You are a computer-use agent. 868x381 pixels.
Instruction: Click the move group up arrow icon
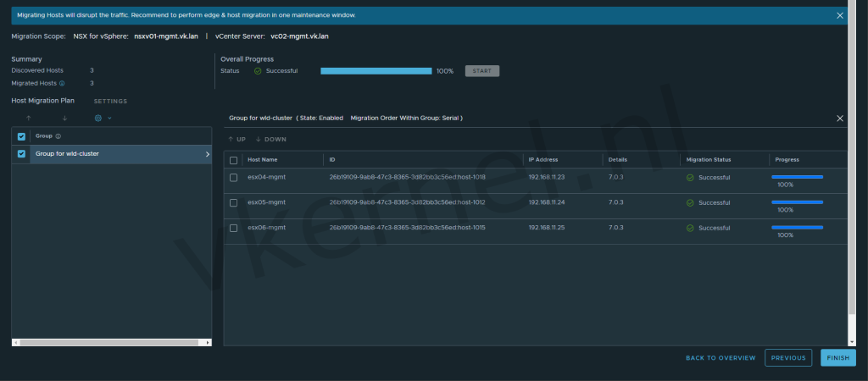pos(28,119)
